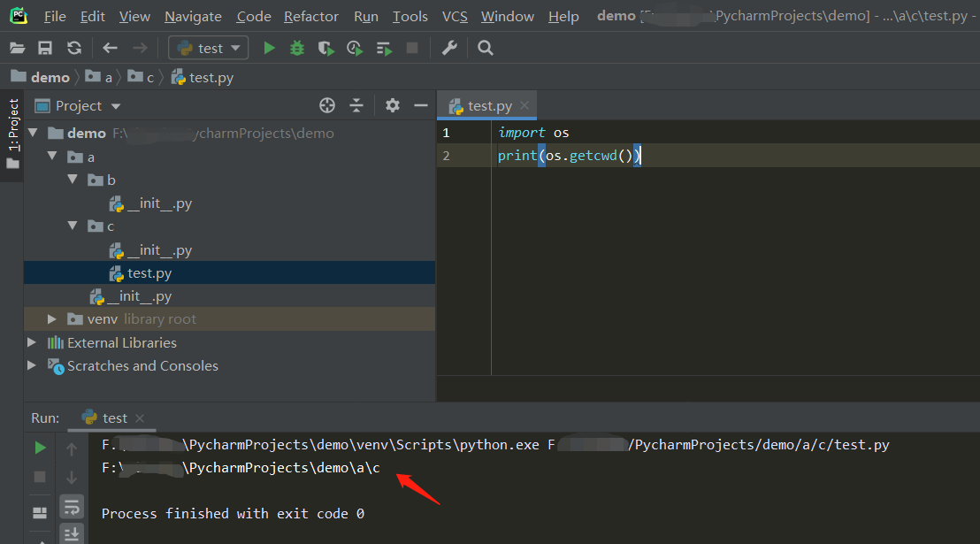
Task: Start debugging with the bug icon
Action: (x=297, y=48)
